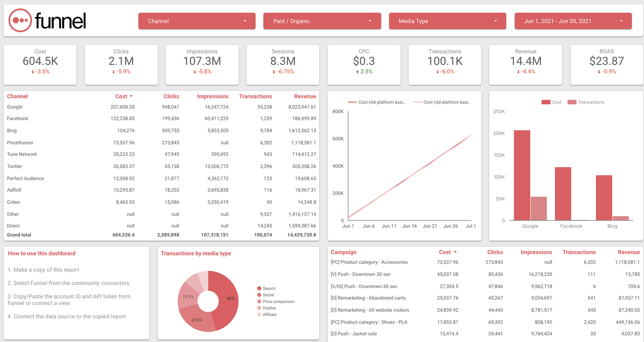Open the Media Type filter dropdown

447,21
